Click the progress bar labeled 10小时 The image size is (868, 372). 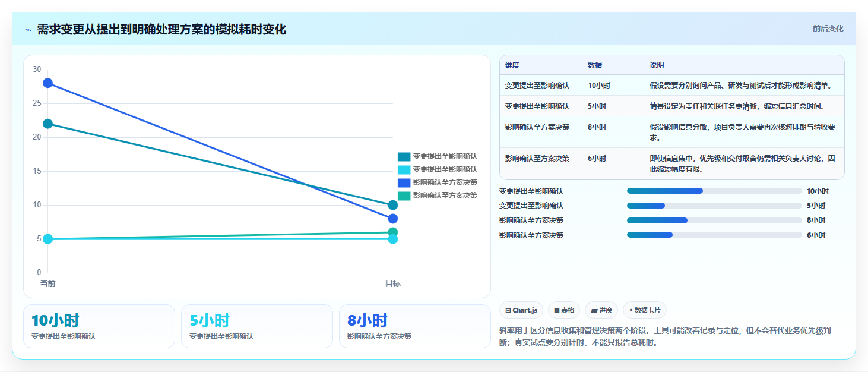714,191
